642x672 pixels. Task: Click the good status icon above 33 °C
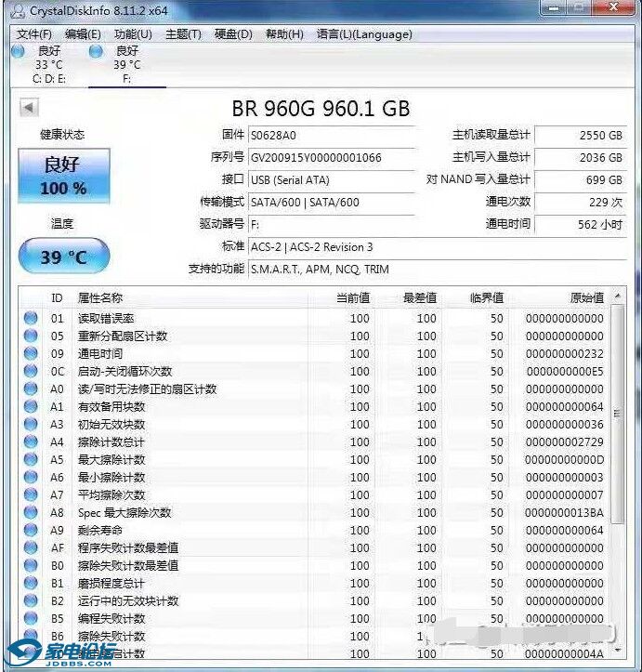coord(18,51)
